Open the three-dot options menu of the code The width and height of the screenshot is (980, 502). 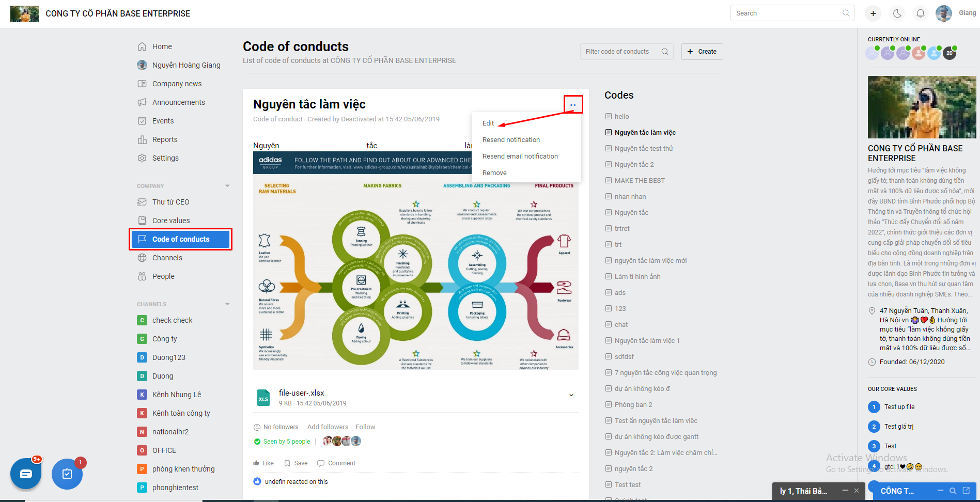(x=573, y=105)
